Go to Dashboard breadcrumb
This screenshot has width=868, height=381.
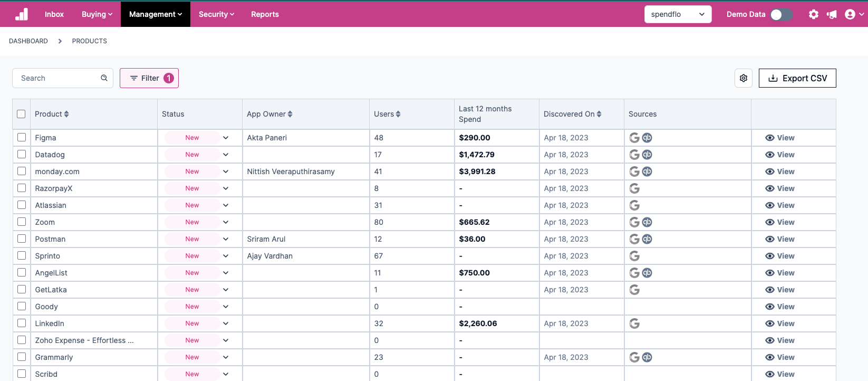pyautogui.click(x=28, y=41)
